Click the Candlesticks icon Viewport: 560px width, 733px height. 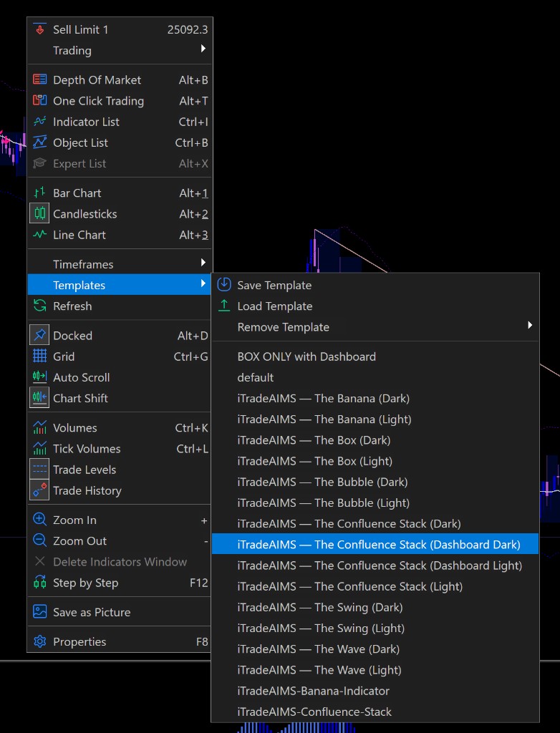40,213
